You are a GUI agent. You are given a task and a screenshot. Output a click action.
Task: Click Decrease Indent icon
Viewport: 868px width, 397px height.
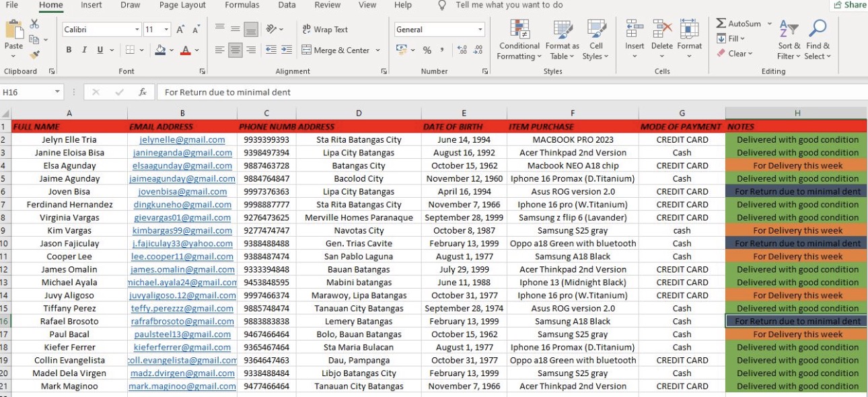pos(270,50)
